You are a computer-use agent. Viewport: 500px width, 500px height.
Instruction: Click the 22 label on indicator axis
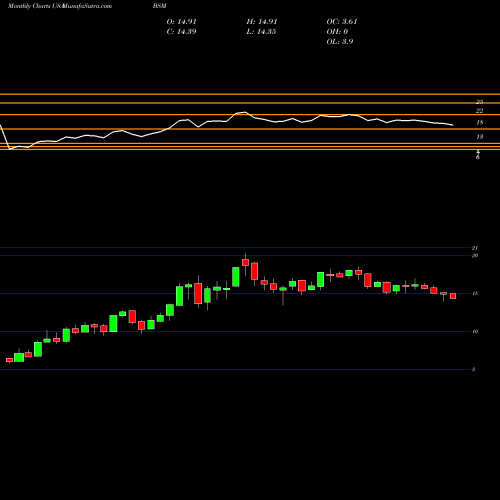coord(479,111)
